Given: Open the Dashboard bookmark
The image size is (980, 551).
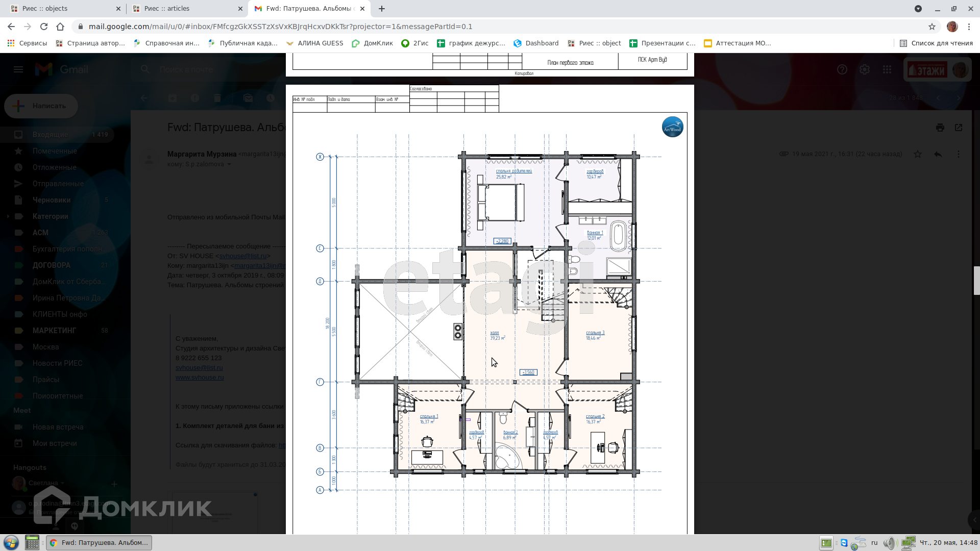Looking at the screenshot, I should point(536,43).
